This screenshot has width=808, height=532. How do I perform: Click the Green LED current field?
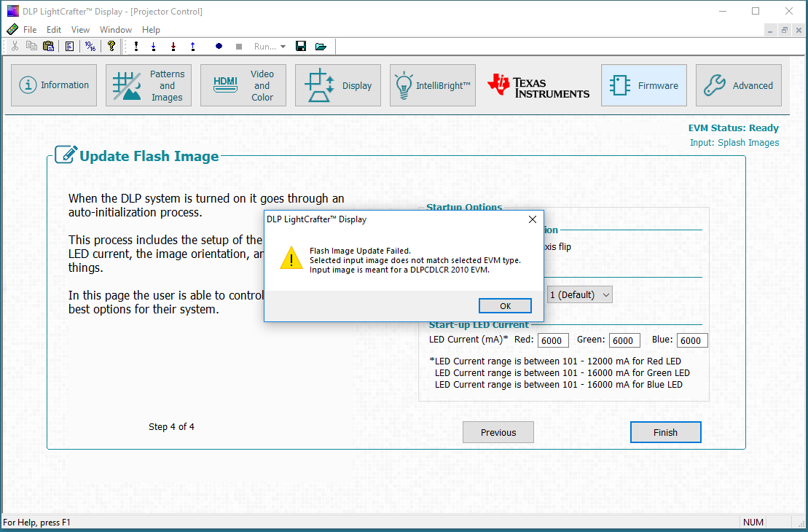(x=624, y=340)
